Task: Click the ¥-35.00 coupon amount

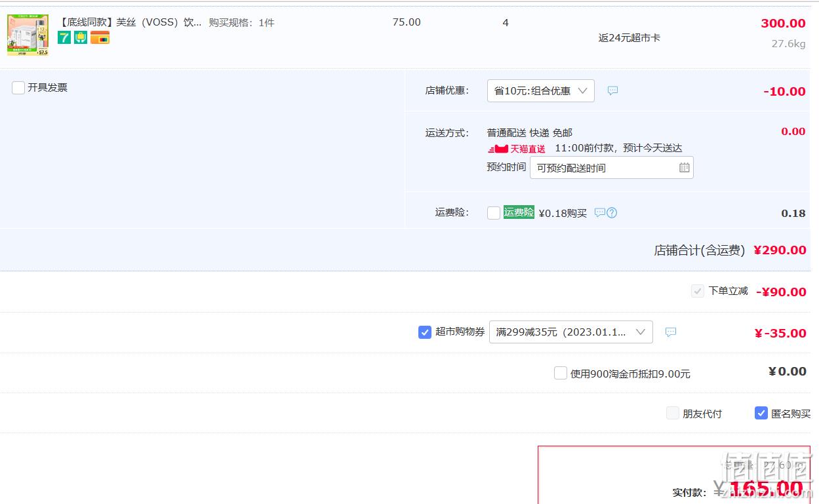Action: [780, 333]
